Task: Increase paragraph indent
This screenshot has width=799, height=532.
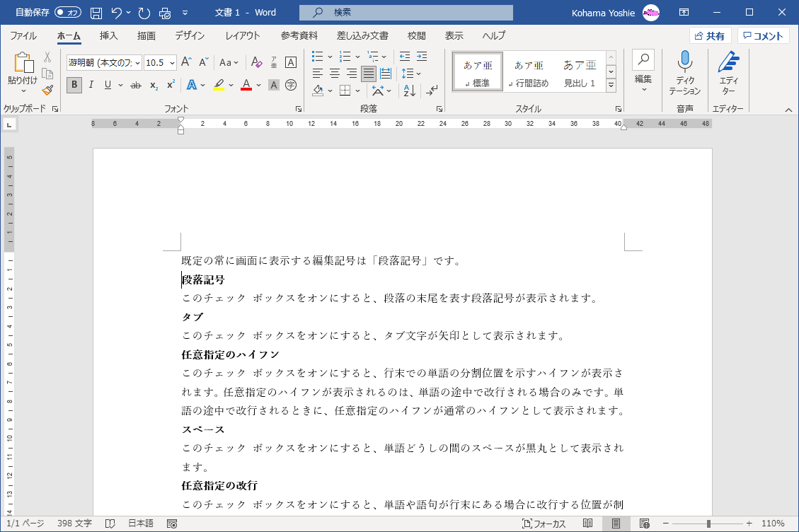Action: coord(422,57)
